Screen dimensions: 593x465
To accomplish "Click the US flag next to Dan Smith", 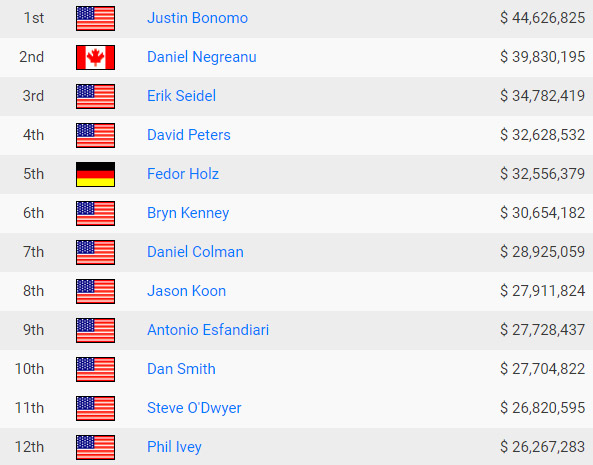I will coord(95,369).
